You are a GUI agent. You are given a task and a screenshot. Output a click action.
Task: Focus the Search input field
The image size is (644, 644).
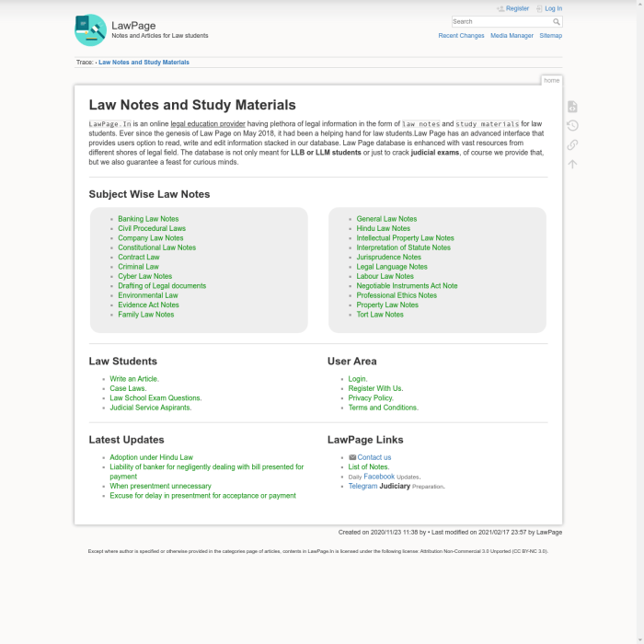(x=500, y=21)
